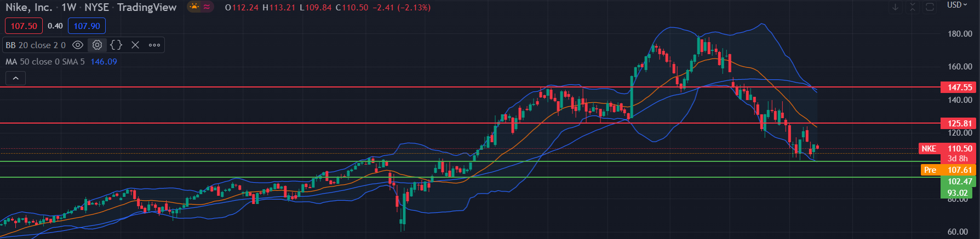Viewport: 980px width, 239px height.
Task: Open the USD currency dropdown
Action: 958,5
